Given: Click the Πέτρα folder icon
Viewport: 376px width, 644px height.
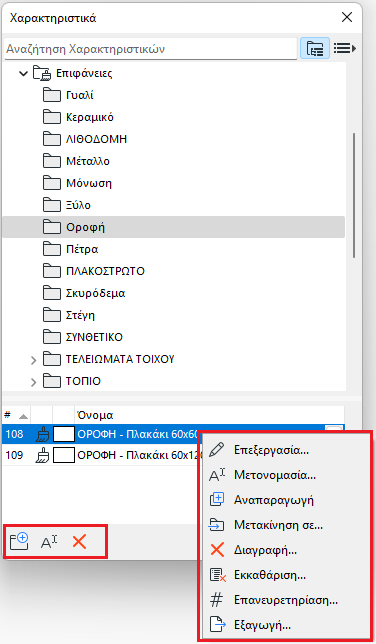Looking at the screenshot, I should coord(52,249).
